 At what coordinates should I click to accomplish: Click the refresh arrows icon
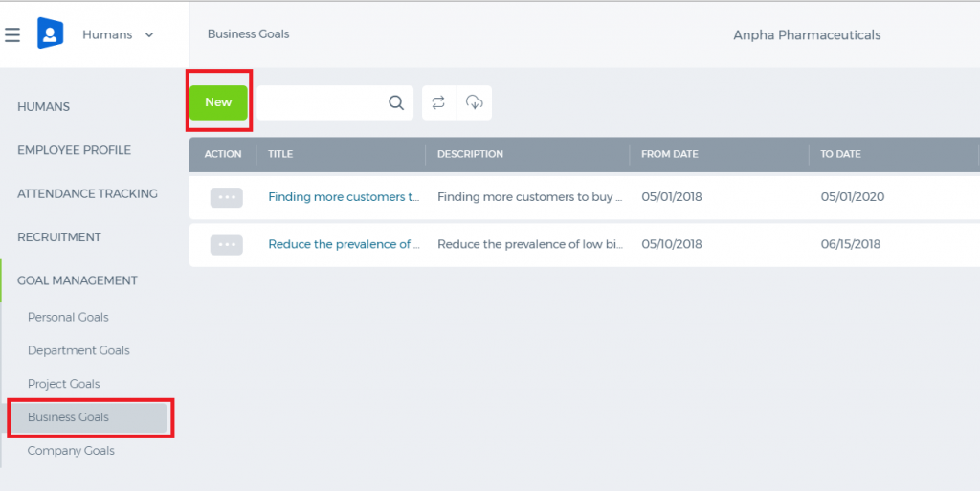point(438,102)
